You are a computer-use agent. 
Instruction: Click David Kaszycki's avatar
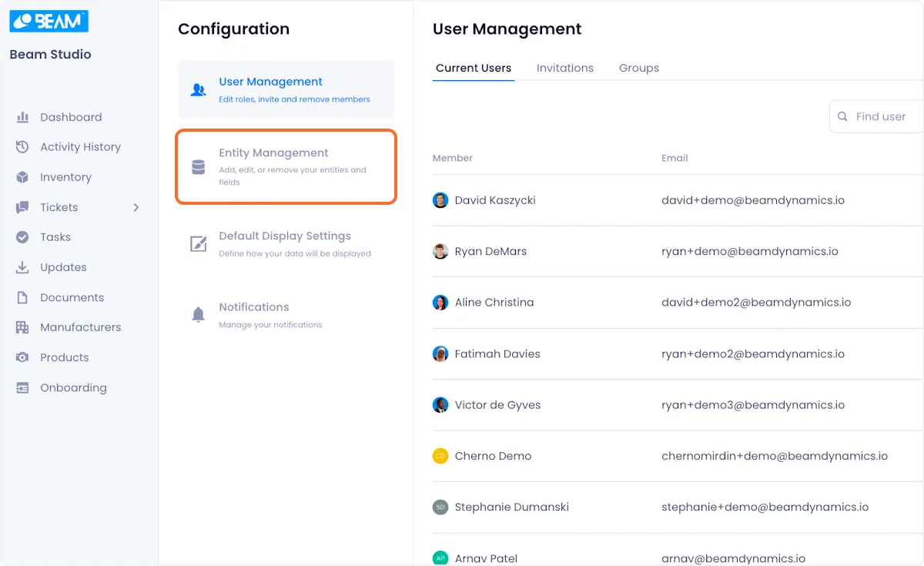click(440, 200)
